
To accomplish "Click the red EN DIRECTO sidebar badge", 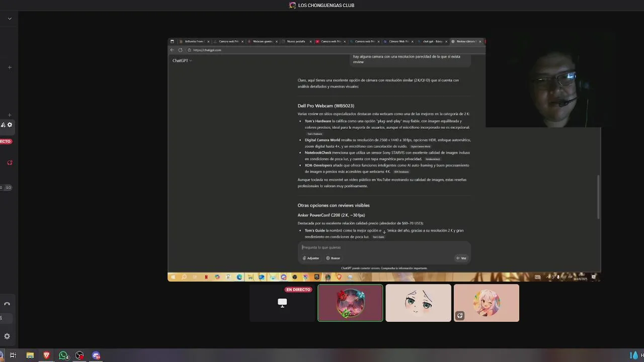I will [6, 141].
